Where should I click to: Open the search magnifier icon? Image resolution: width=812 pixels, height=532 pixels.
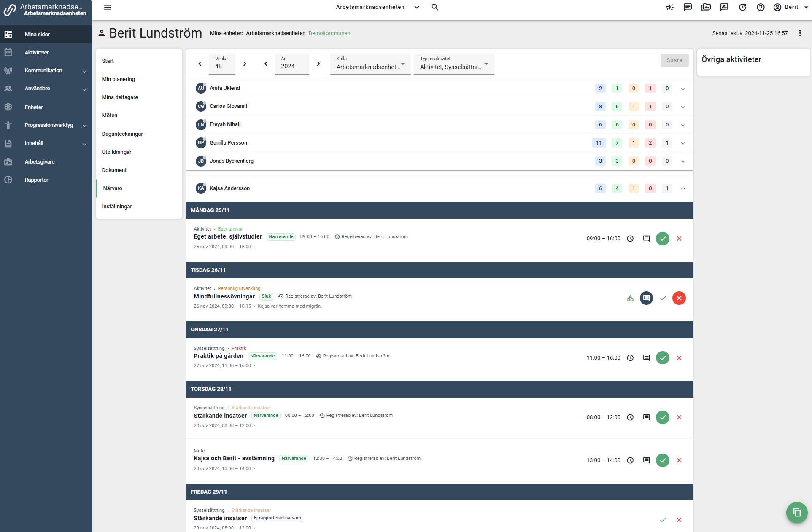pyautogui.click(x=435, y=7)
